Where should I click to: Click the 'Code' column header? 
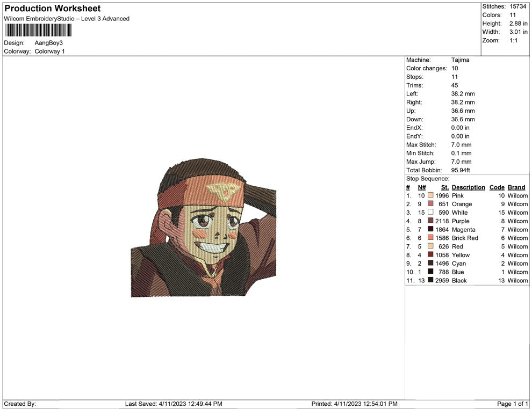tap(497, 187)
